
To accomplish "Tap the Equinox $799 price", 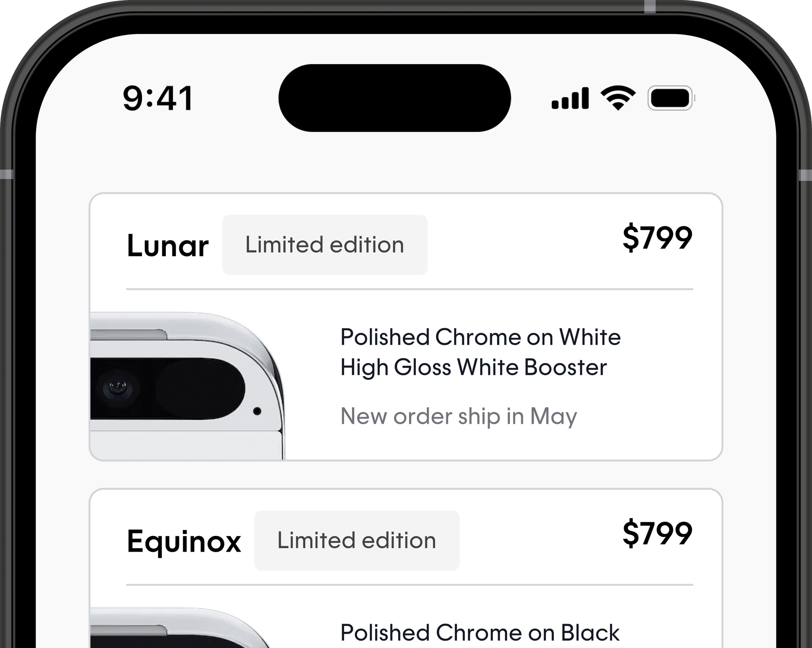I will pos(657,533).
